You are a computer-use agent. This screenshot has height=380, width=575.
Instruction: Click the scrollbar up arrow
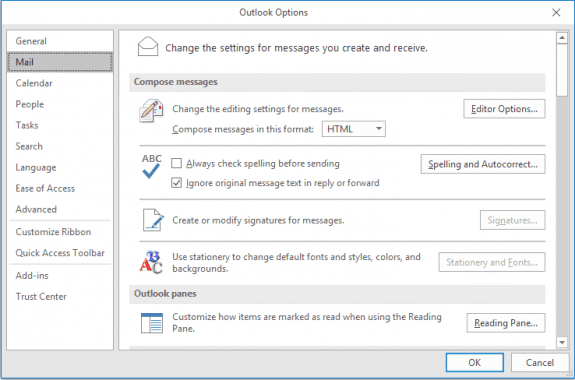pos(562,38)
